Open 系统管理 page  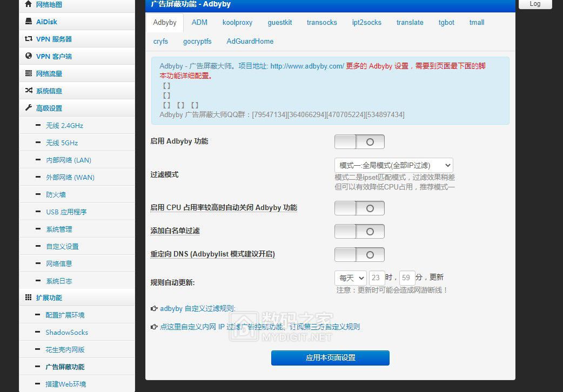(x=77, y=229)
